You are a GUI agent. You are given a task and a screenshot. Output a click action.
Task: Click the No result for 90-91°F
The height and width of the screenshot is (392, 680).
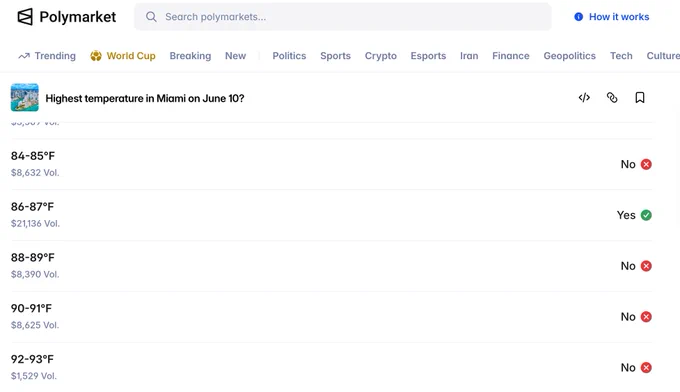[x=628, y=317]
